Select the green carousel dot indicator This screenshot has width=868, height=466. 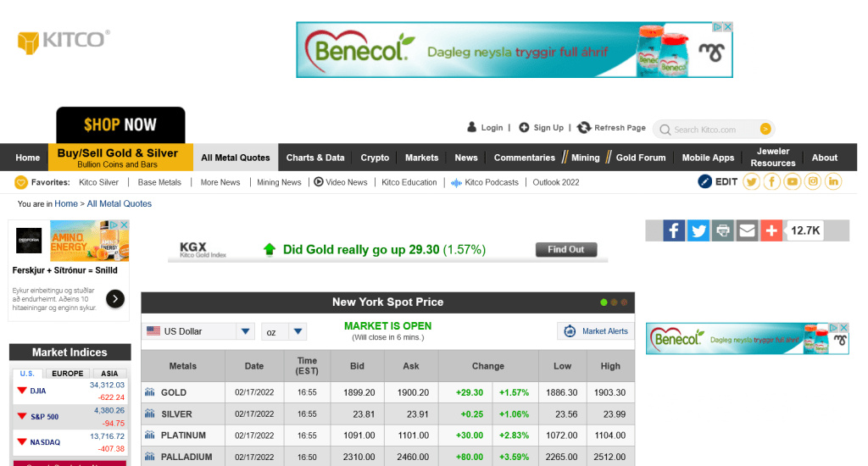tap(604, 302)
